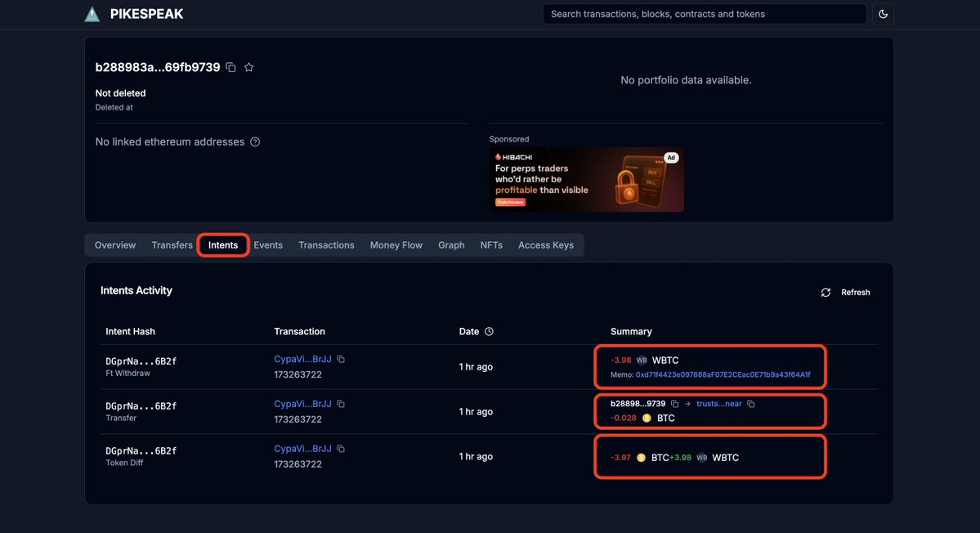The height and width of the screenshot is (533, 980).
Task: Click the Ad badge on Hibachi banner
Action: tap(670, 158)
